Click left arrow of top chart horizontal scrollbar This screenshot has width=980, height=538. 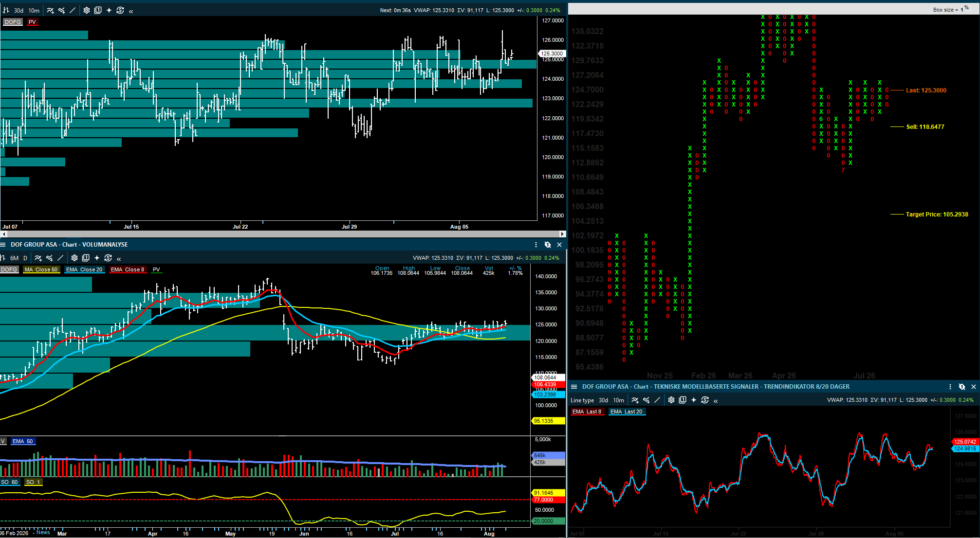pos(3,234)
